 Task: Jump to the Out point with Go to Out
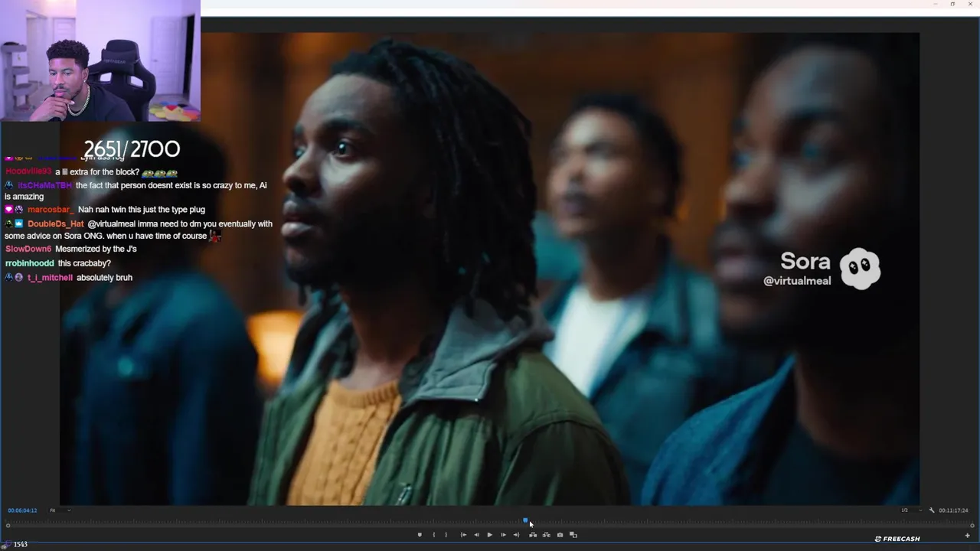coord(516,535)
